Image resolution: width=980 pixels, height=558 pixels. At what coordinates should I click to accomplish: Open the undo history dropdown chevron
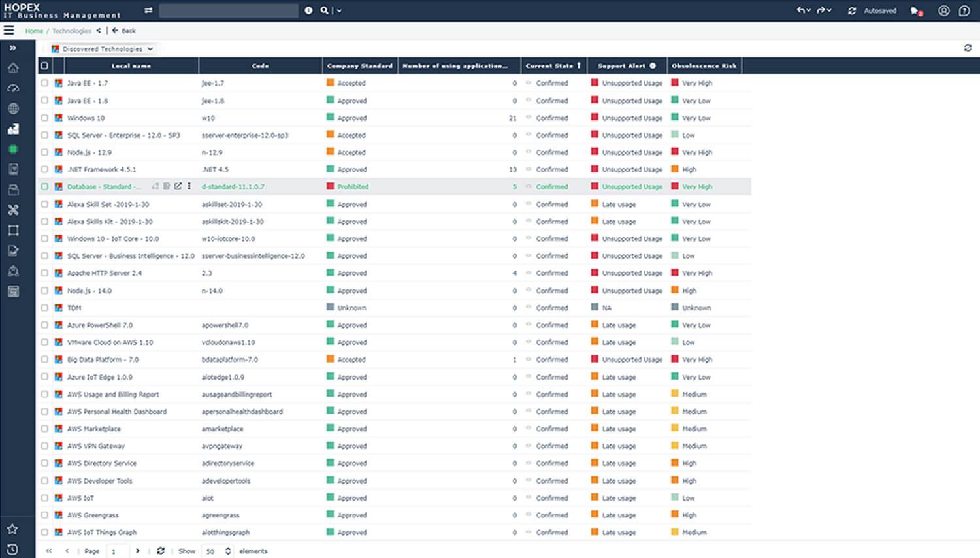pos(809,10)
